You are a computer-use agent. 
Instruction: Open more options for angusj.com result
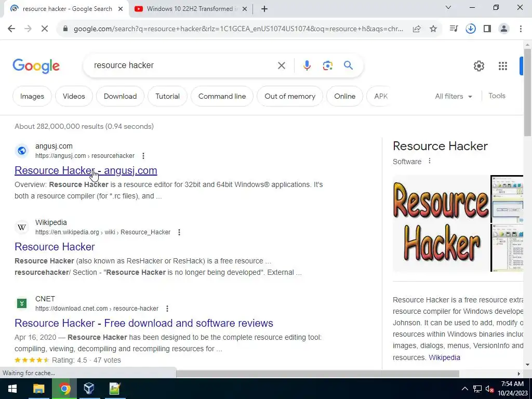coord(143,156)
